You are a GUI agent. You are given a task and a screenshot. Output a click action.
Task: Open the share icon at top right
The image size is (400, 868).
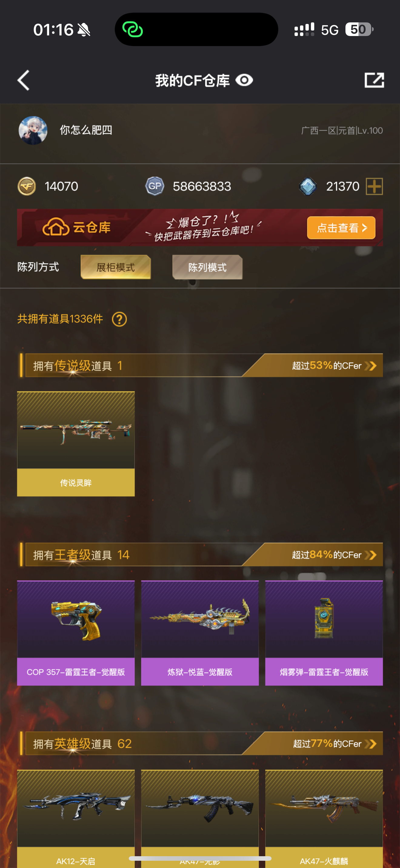coord(374,80)
